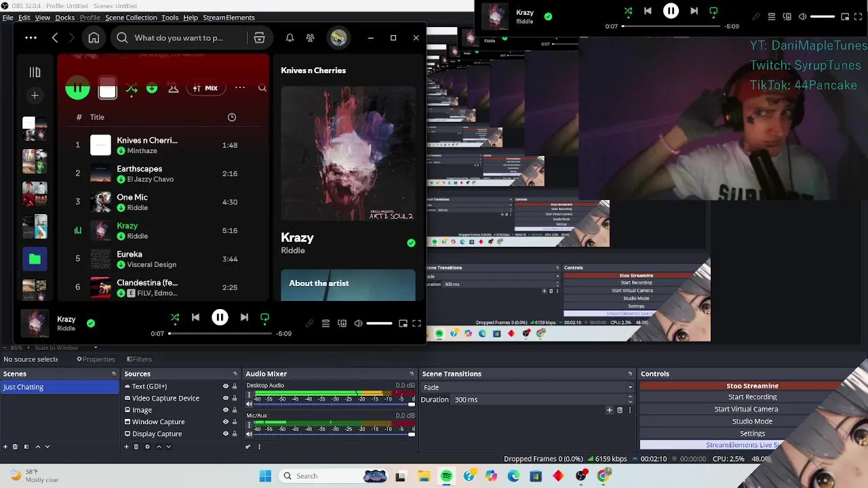Image resolution: width=868 pixels, height=488 pixels.
Task: Add a new scene in Scenes dock
Action: (5, 447)
